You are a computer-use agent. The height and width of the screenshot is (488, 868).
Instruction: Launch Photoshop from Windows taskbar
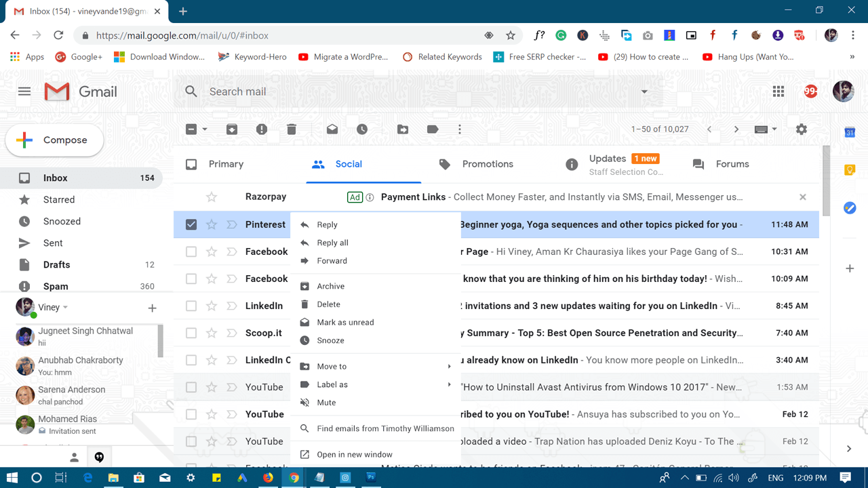[371, 477]
